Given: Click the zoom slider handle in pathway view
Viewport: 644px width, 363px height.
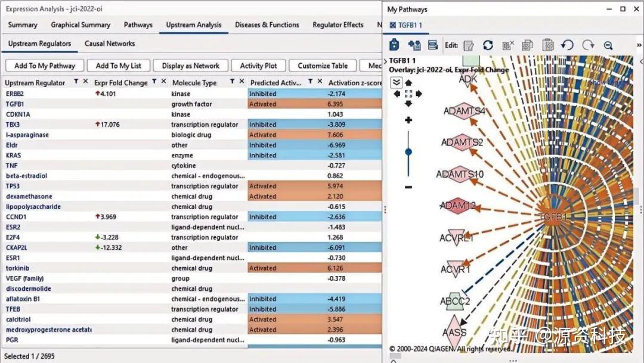Looking at the screenshot, I should pos(408,152).
